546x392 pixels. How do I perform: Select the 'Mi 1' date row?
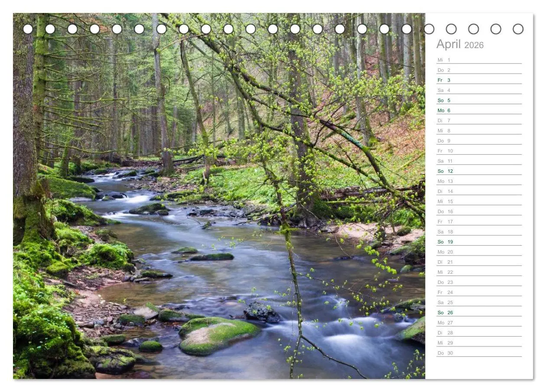(x=479, y=59)
